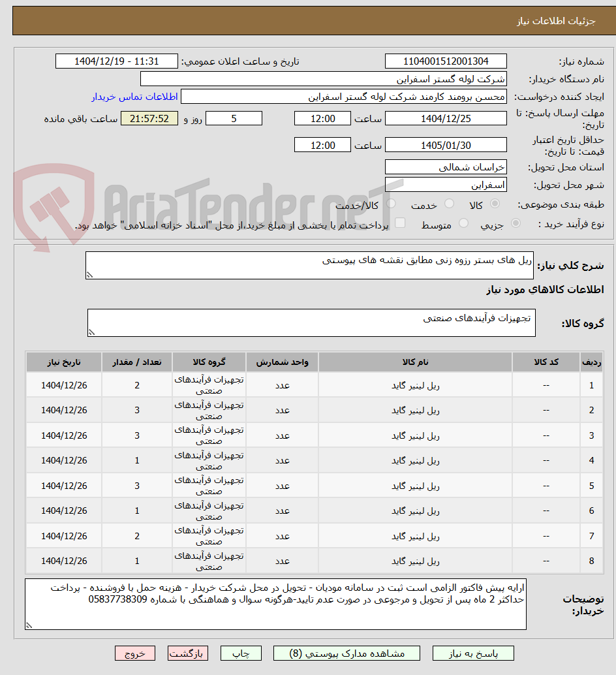The height and width of the screenshot is (675, 616).
Task: Click the deadline date 1404/12/25 field
Action: pyautogui.click(x=446, y=118)
